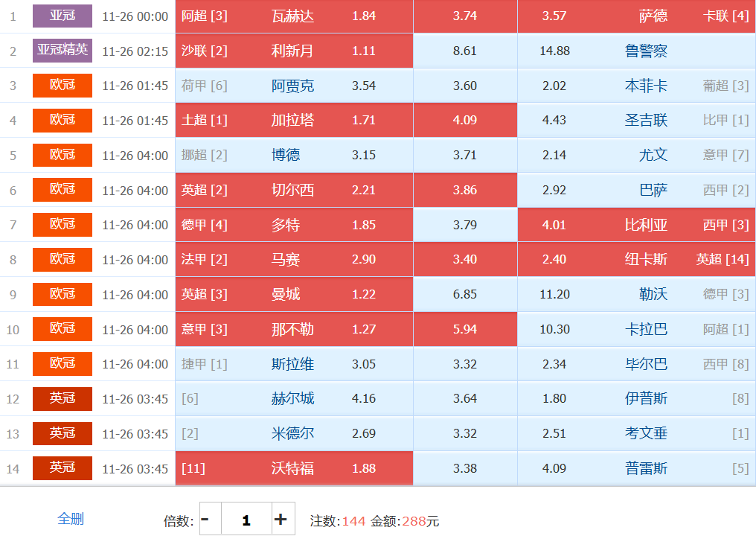Click the plus button to increase multiplier

pyautogui.click(x=281, y=519)
